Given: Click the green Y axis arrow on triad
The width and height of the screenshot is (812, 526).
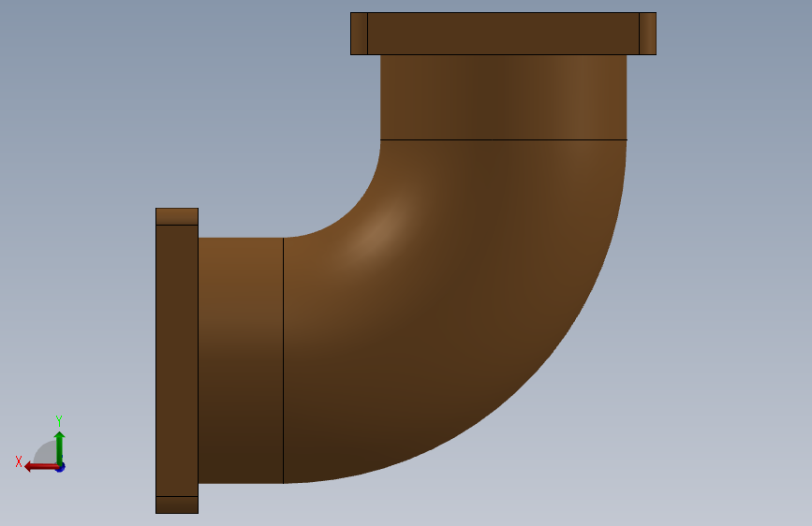Looking at the screenshot, I should [60, 447].
